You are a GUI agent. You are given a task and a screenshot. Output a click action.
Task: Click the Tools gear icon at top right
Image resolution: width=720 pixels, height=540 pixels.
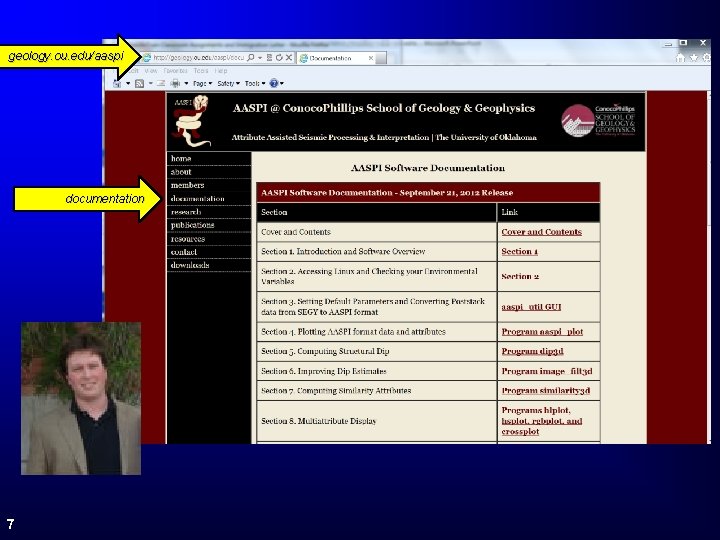tap(707, 58)
